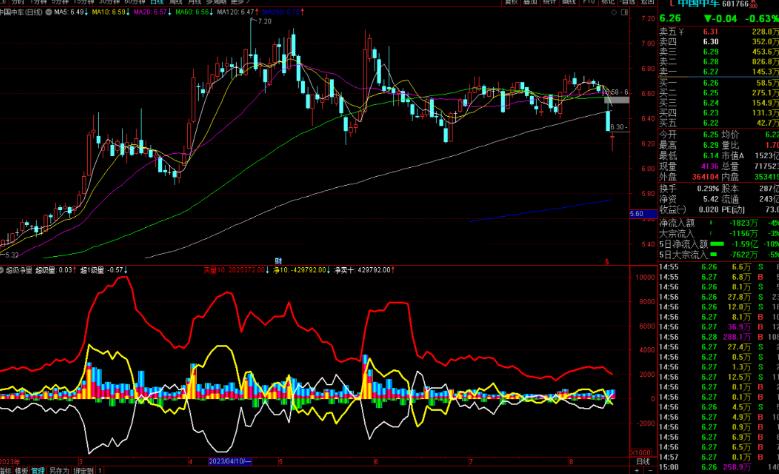Select the 买二 6.25 bid row

click(719, 93)
